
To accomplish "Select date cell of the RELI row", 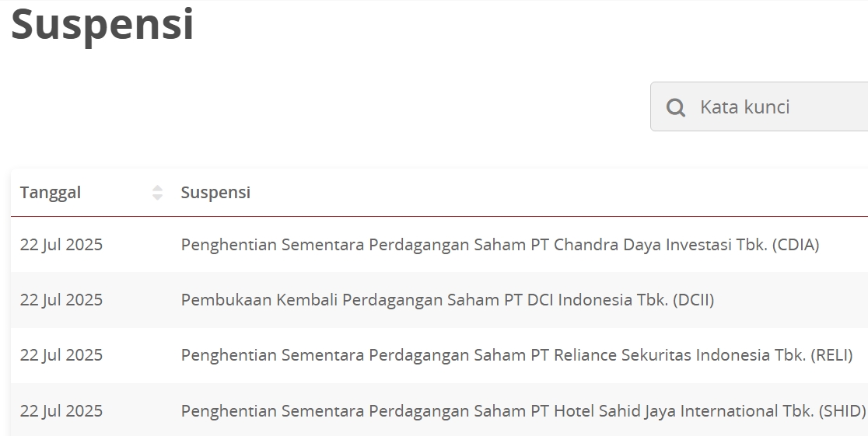I will point(61,355).
